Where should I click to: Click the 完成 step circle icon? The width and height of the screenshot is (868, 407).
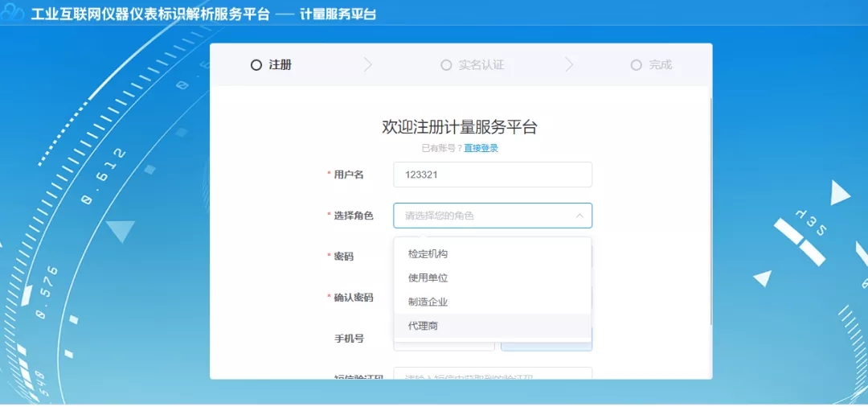click(637, 65)
